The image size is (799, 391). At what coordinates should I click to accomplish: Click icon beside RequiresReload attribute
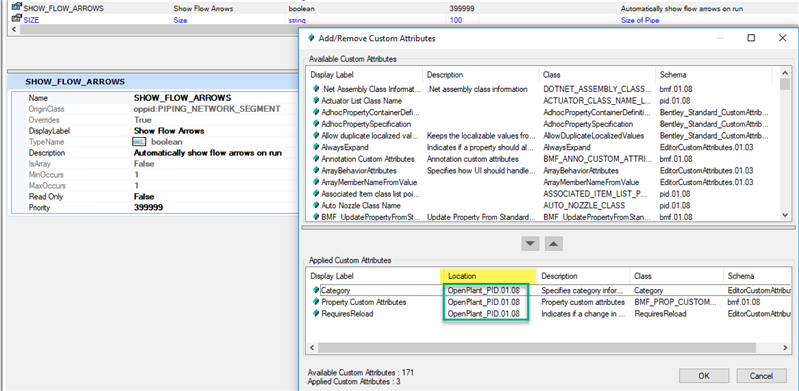[316, 314]
